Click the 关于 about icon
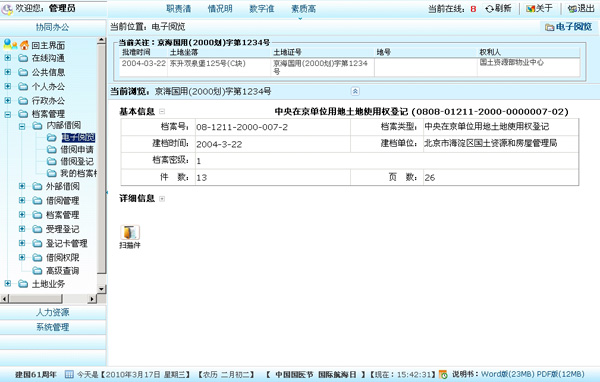 (x=530, y=8)
